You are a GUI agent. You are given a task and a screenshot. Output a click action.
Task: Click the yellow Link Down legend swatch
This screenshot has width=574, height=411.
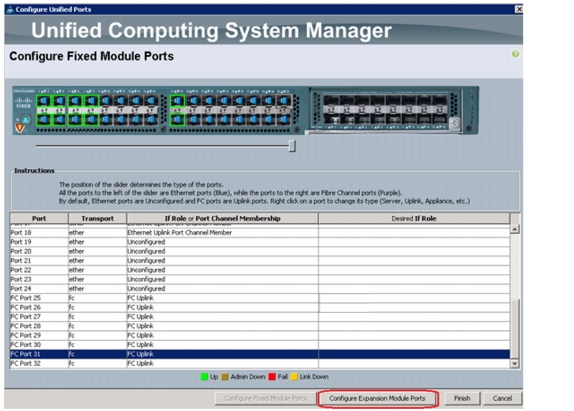[294, 377]
